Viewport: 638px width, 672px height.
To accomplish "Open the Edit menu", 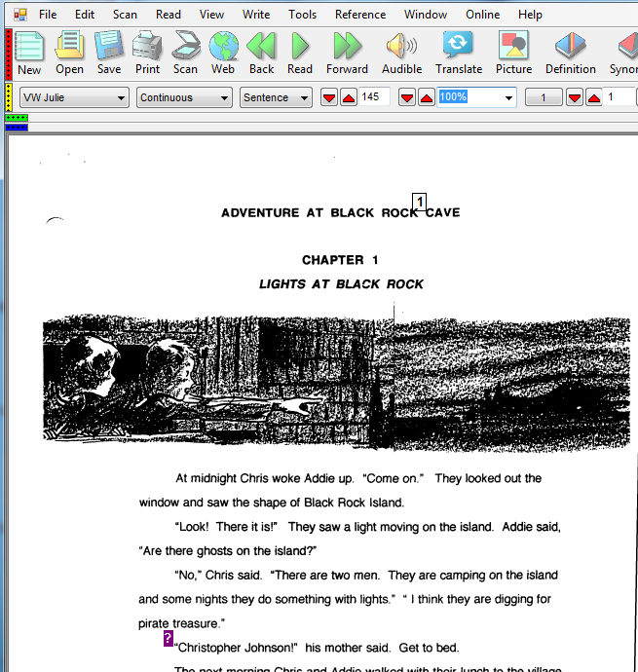I will tap(85, 15).
